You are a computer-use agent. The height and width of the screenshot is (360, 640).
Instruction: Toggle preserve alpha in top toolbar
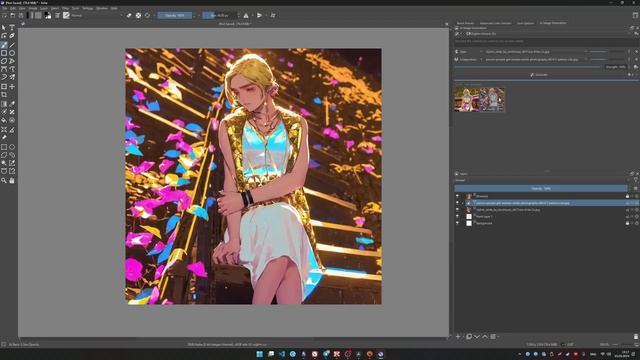pyautogui.click(x=138, y=16)
